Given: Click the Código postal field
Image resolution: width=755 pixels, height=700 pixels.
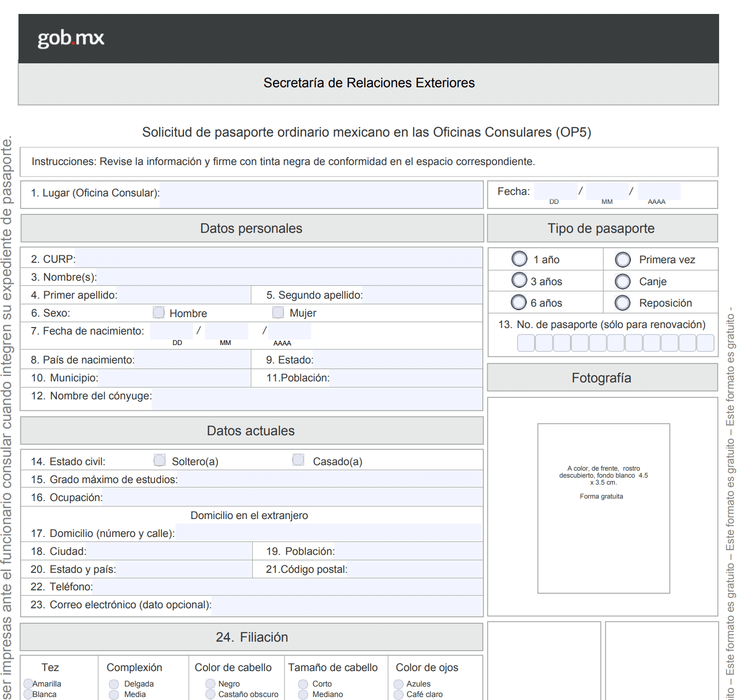Looking at the screenshot, I should click(414, 569).
